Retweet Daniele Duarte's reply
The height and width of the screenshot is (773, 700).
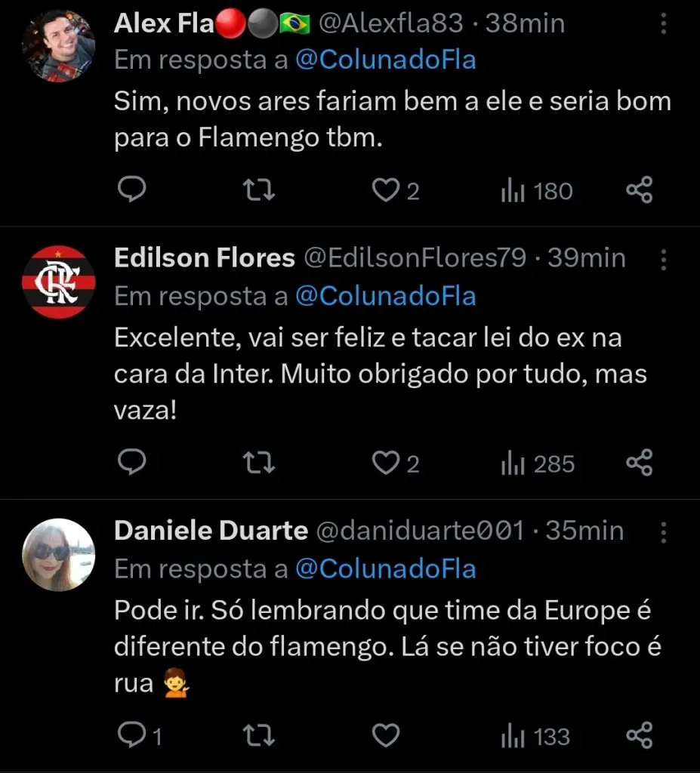[260, 736]
